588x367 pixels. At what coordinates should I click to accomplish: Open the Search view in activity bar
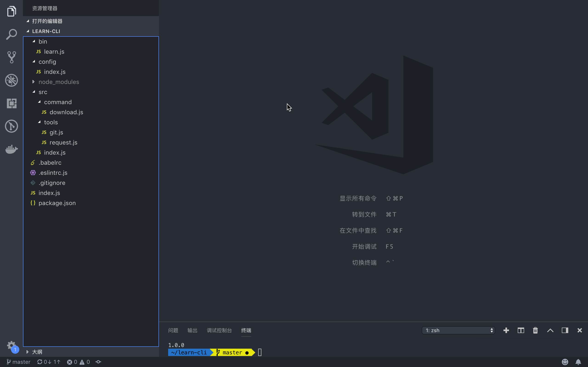pos(11,34)
